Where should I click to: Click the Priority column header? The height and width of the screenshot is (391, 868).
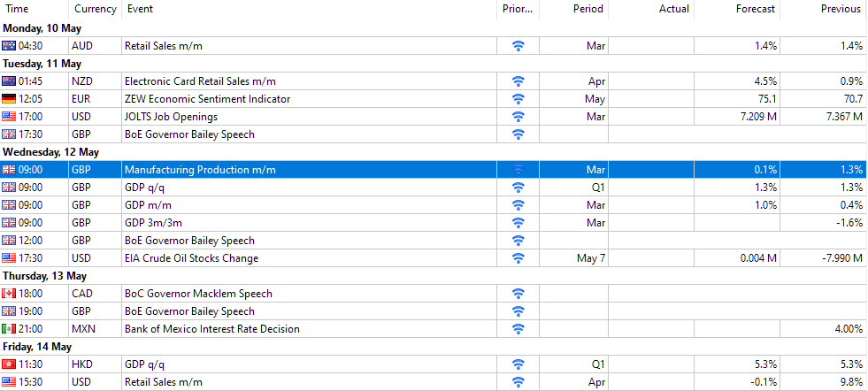point(518,9)
